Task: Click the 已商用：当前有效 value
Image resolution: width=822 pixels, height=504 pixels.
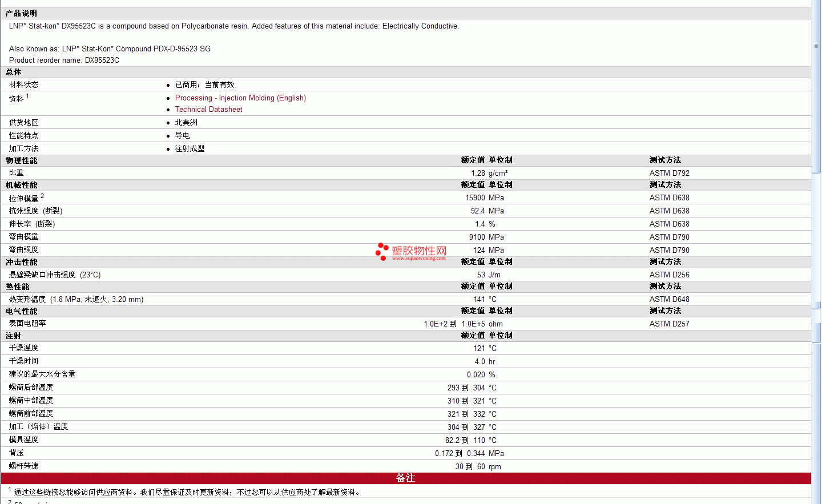Action: 204,85
